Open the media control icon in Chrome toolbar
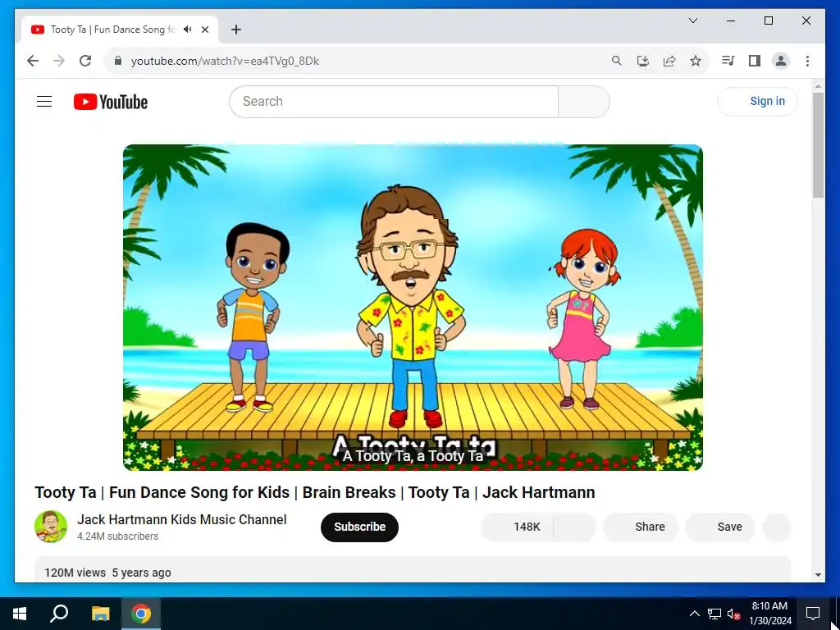The image size is (840, 630). pos(728,61)
